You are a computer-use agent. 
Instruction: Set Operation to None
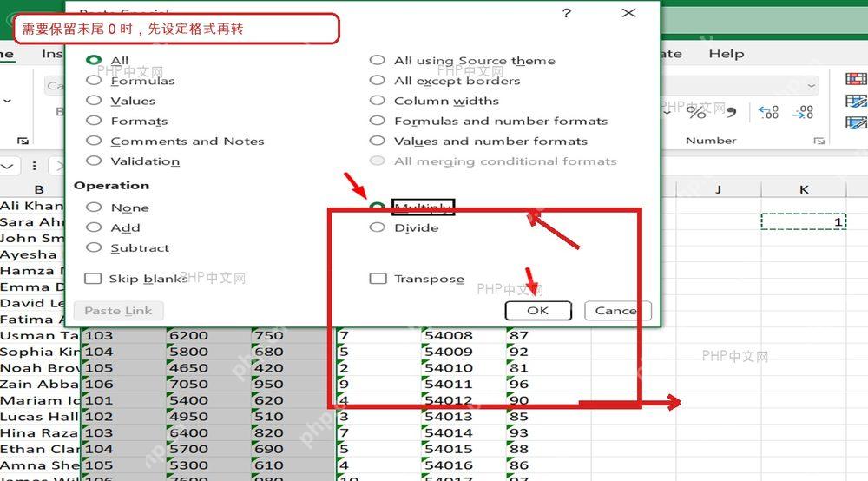(x=94, y=207)
